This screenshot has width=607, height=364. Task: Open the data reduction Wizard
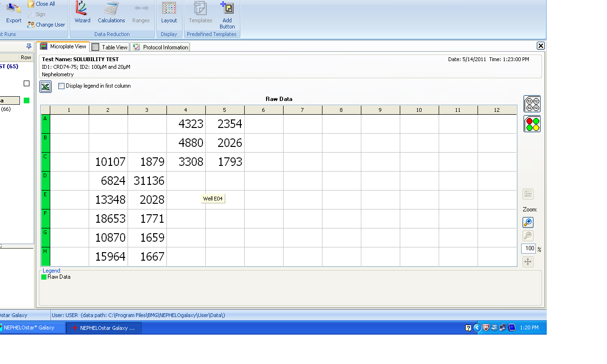point(82,12)
